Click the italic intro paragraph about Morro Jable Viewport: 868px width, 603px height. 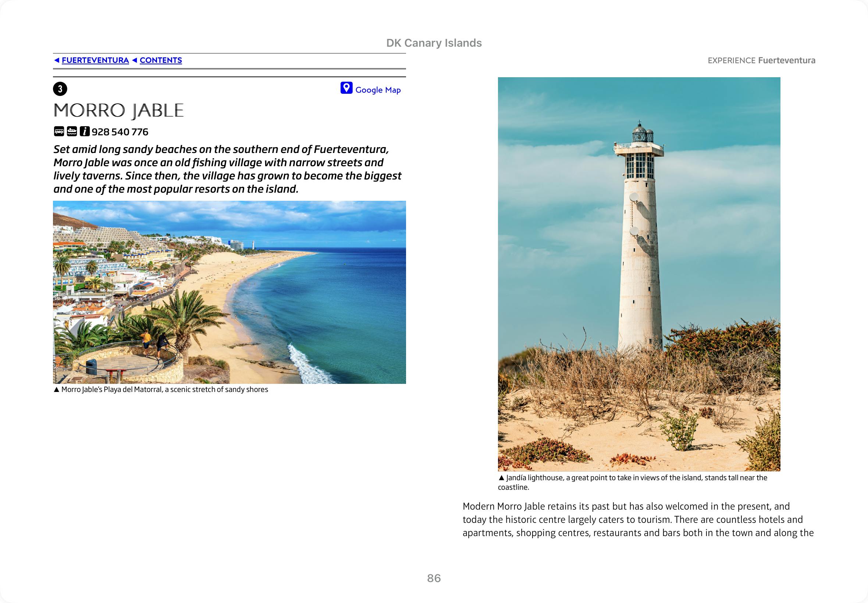pyautogui.click(x=227, y=169)
